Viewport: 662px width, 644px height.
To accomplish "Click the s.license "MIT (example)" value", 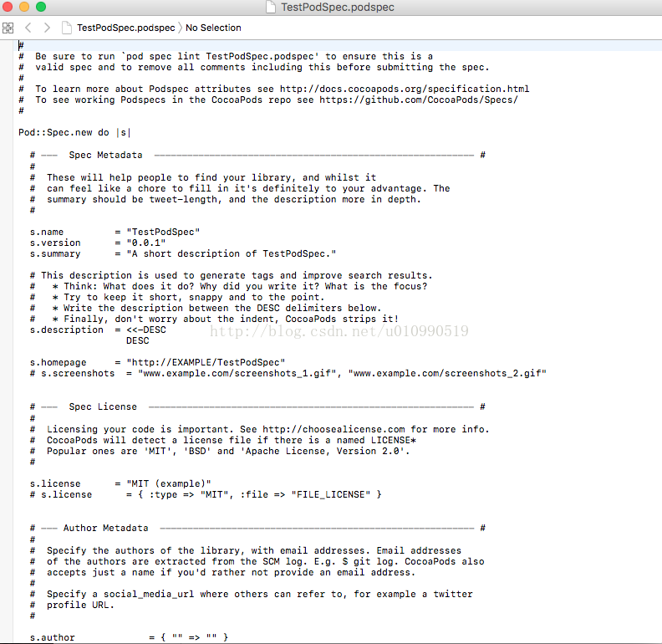I will [169, 483].
